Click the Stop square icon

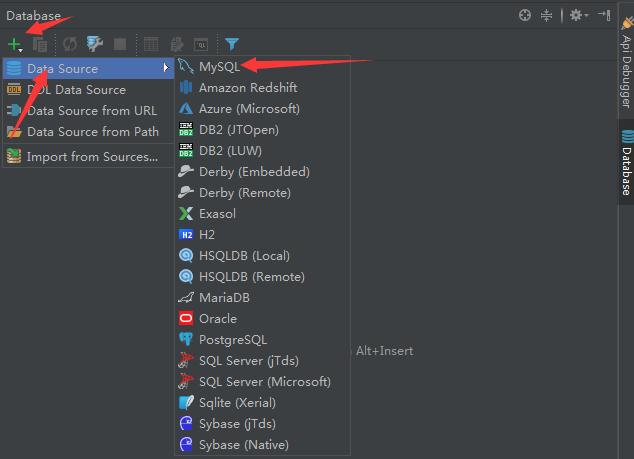click(120, 44)
